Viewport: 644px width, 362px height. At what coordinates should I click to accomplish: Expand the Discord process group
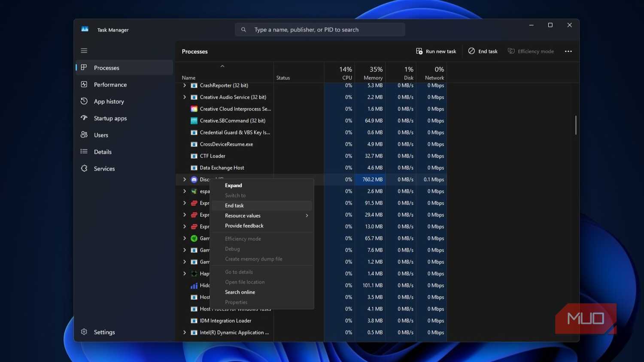(185, 179)
